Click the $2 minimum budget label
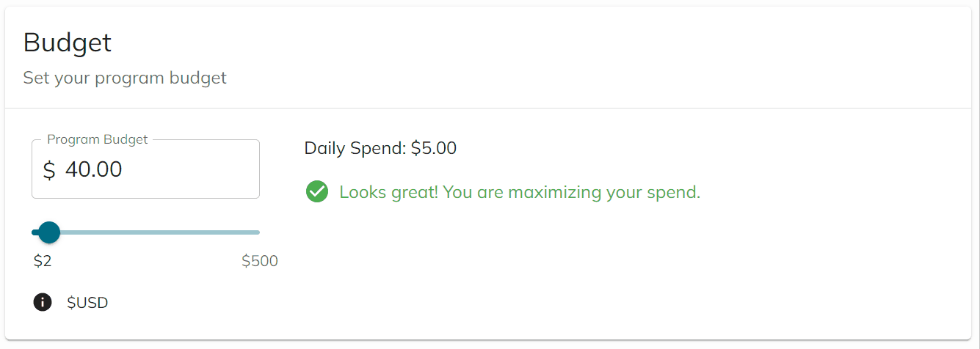The image size is (980, 349). click(43, 261)
